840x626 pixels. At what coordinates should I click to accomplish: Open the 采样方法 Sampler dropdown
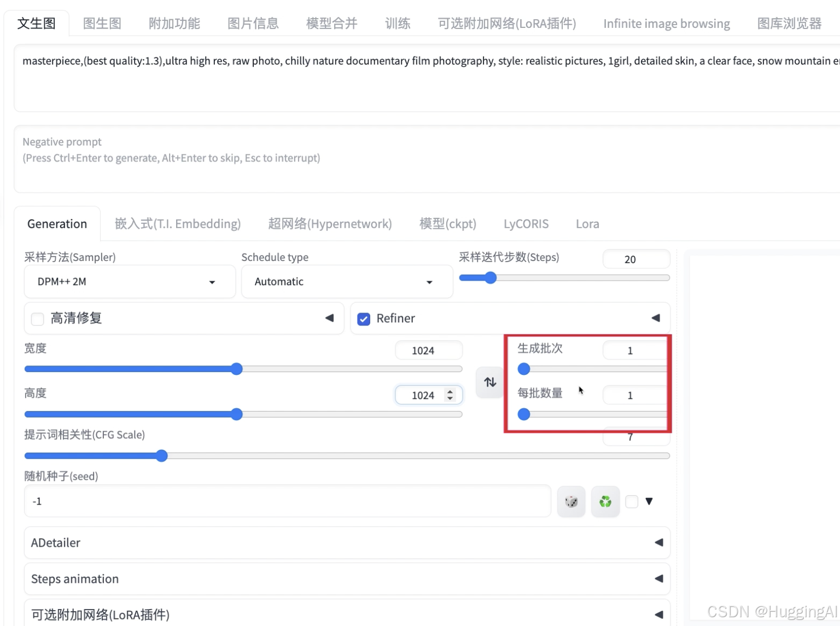point(130,282)
